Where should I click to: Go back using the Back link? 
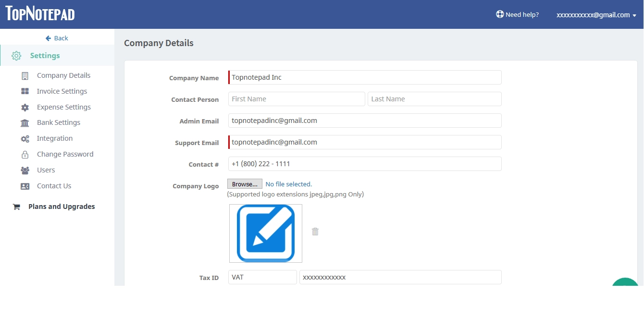pyautogui.click(x=57, y=38)
